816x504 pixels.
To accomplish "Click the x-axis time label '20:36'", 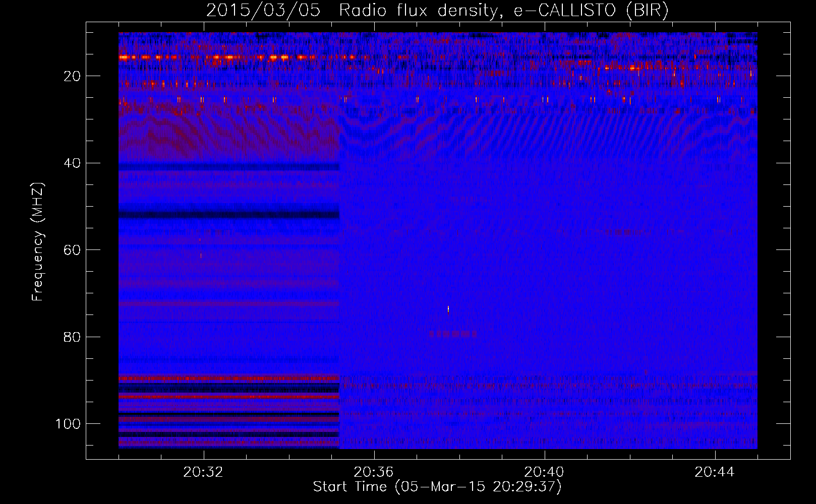I will click(x=374, y=472).
